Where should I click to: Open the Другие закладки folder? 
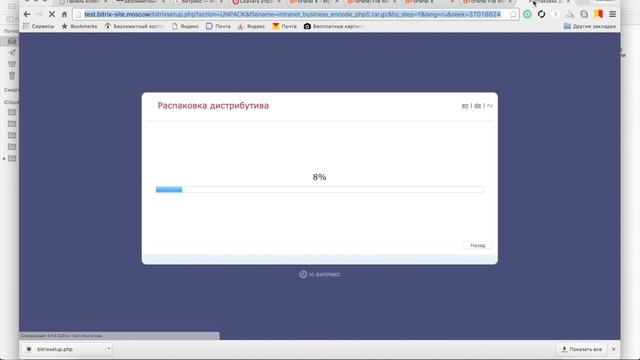[x=590, y=26]
